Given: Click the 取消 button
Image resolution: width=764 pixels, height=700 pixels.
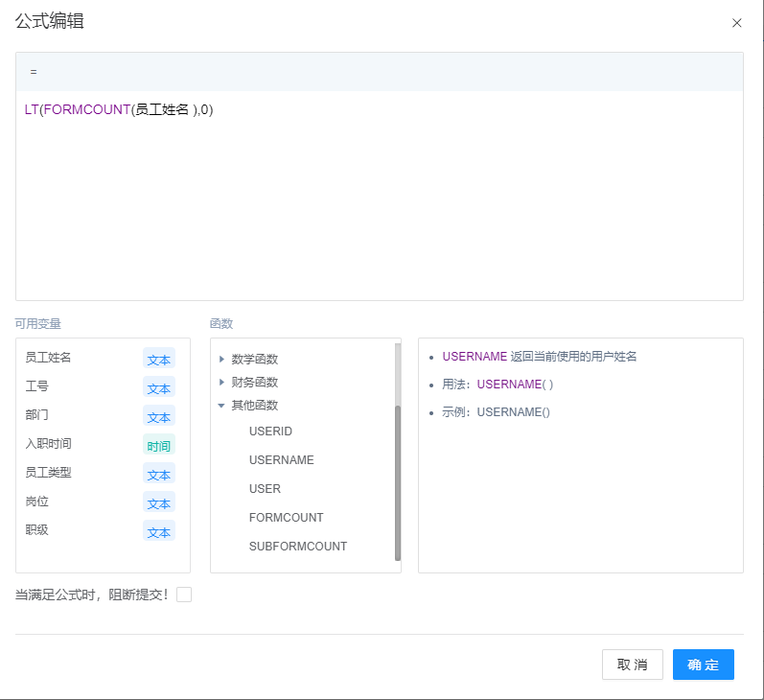Looking at the screenshot, I should (632, 665).
